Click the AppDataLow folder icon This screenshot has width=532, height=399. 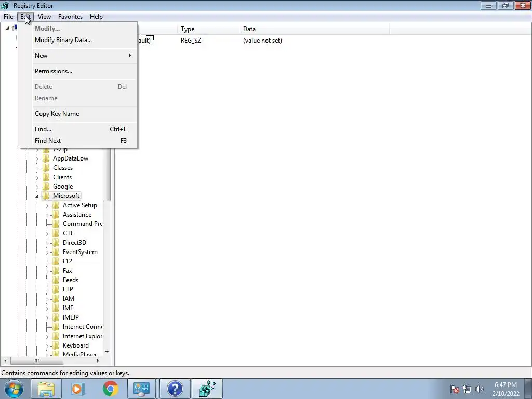tap(46, 158)
